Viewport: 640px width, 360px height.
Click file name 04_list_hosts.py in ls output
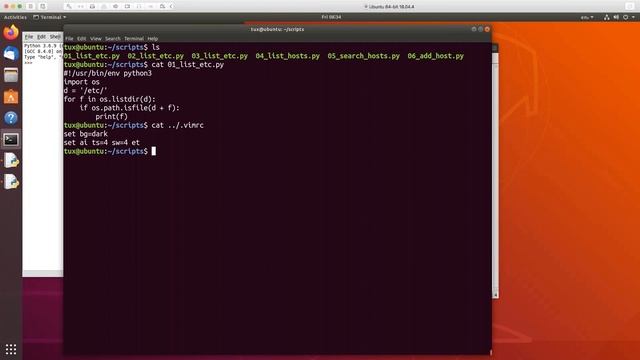click(288, 56)
